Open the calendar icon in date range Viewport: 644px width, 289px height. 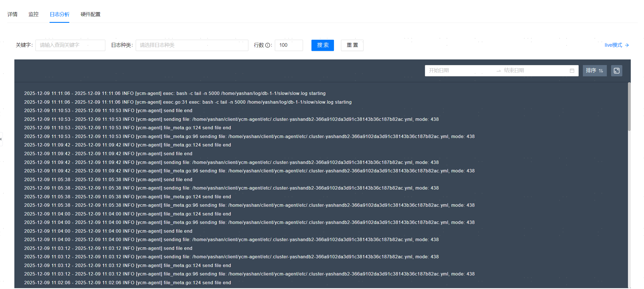pyautogui.click(x=572, y=71)
